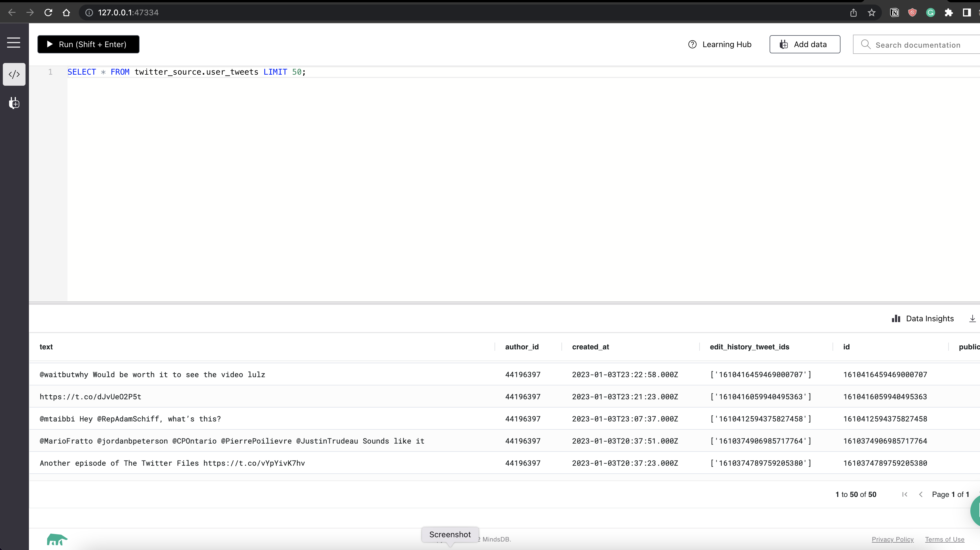Bookmark this page with star icon

pos(872,12)
